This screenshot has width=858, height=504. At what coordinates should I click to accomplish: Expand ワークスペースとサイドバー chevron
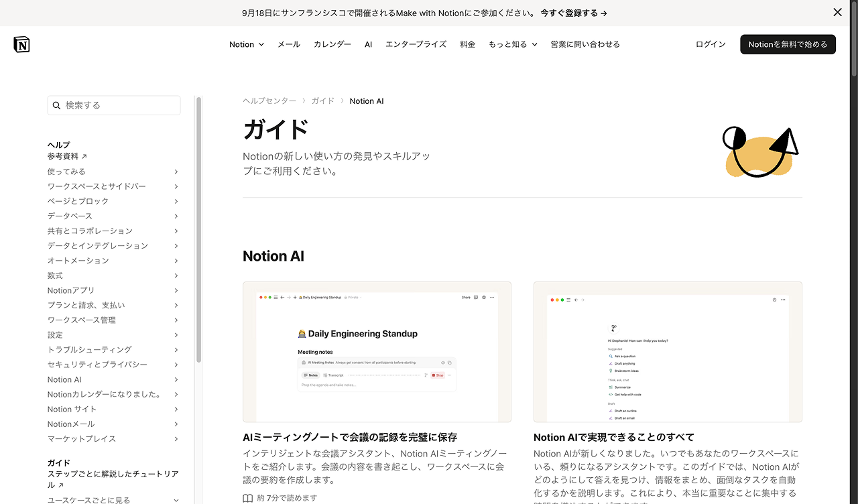pyautogui.click(x=176, y=186)
